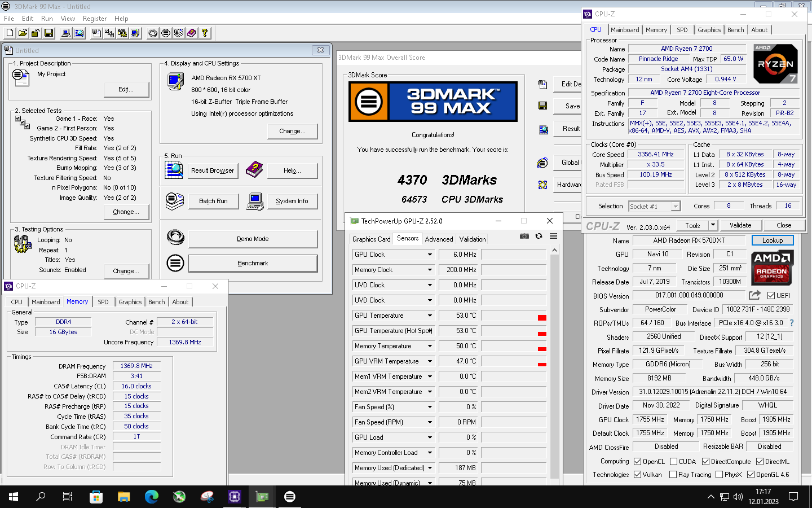Click the project description toolbar icon

(96, 33)
